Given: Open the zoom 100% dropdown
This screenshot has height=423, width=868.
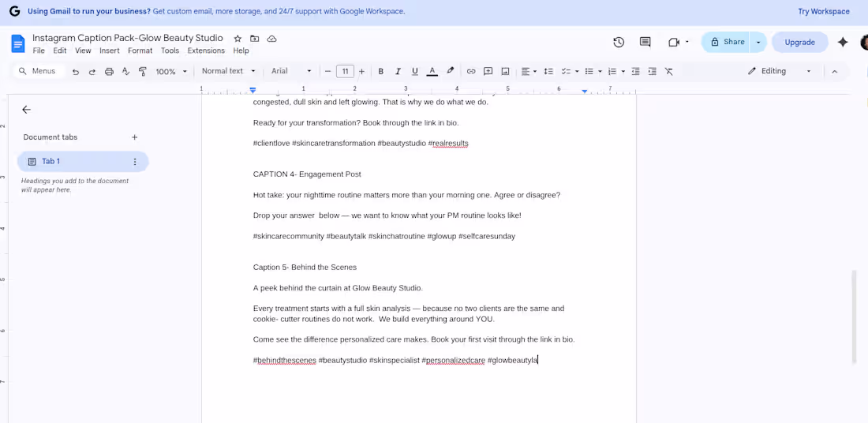Looking at the screenshot, I should pyautogui.click(x=171, y=72).
